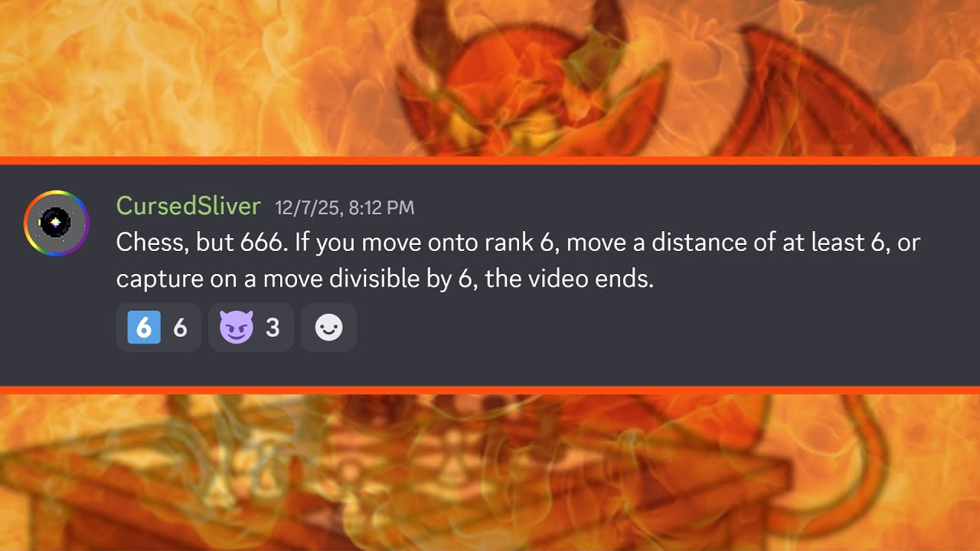
Task: Click the message text starting 'Chess, but 666'
Action: pos(518,260)
